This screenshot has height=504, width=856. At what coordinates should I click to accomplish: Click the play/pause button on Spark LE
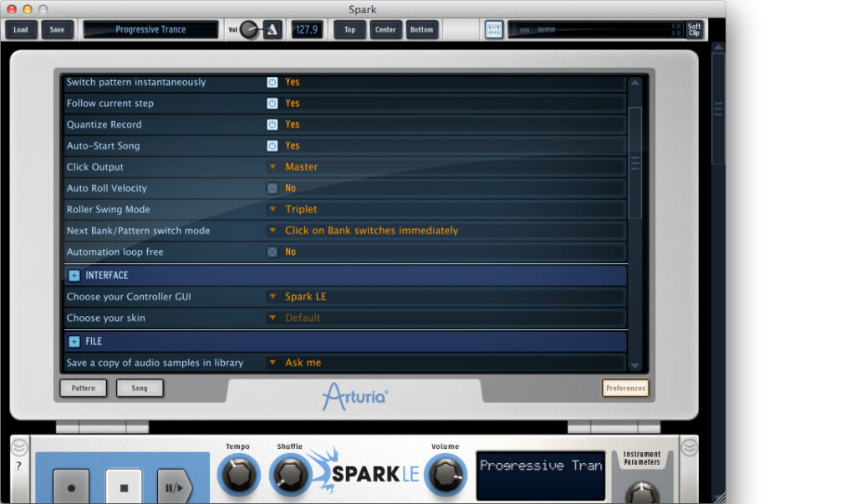click(174, 487)
